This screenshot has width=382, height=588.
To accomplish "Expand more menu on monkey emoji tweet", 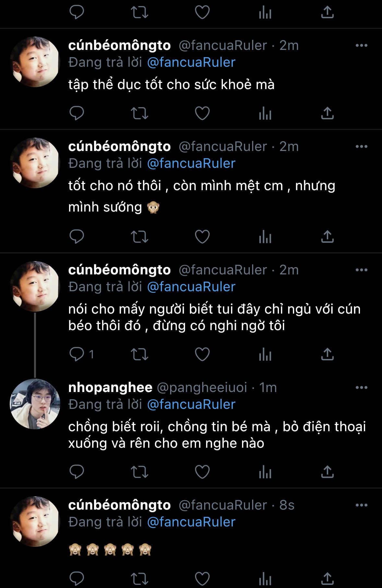I will [x=361, y=505].
